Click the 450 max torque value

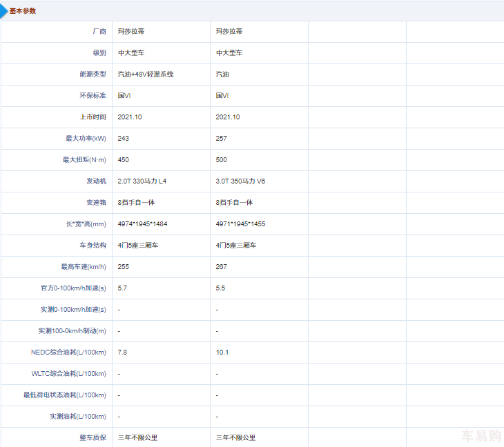124,159
